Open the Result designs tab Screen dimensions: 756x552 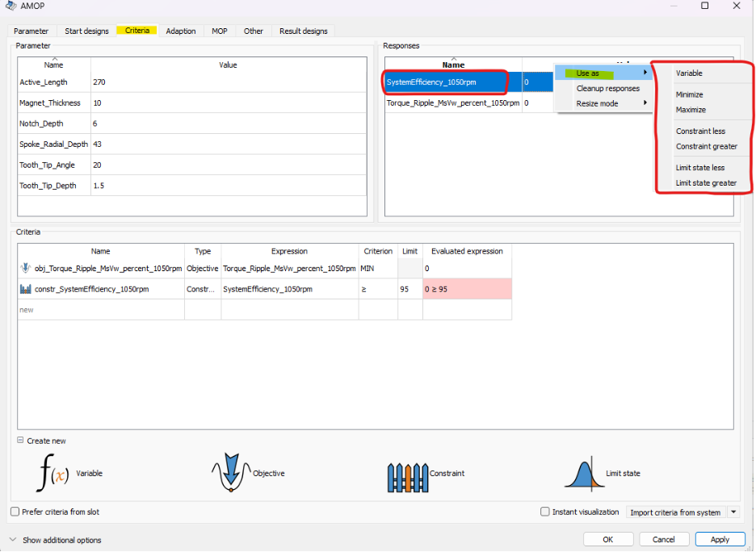(303, 31)
